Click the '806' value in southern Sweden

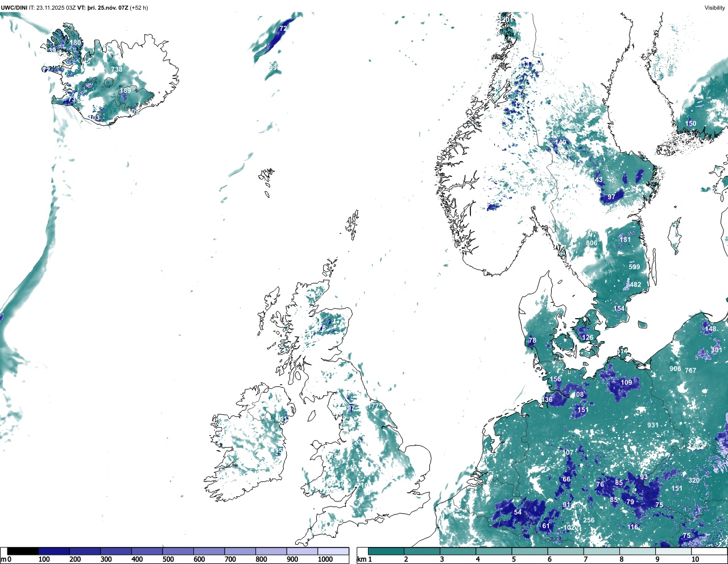[592, 243]
